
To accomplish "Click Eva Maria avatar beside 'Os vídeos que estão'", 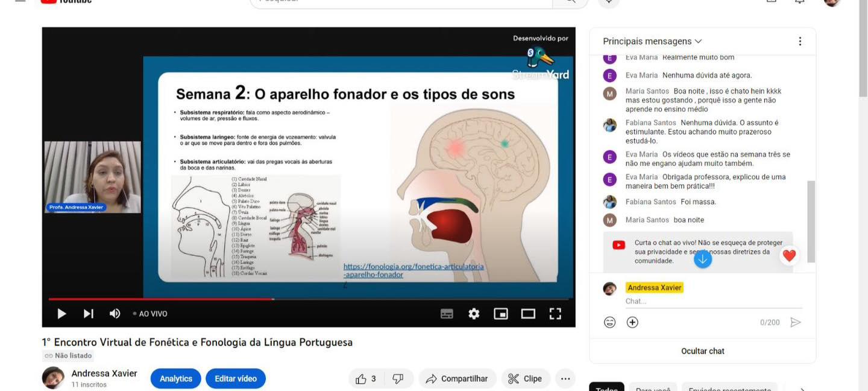I will pyautogui.click(x=610, y=157).
